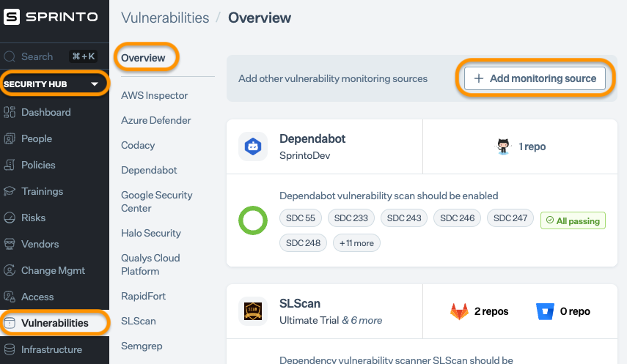Open Dashboard from the sidebar
The height and width of the screenshot is (364, 627).
point(46,112)
